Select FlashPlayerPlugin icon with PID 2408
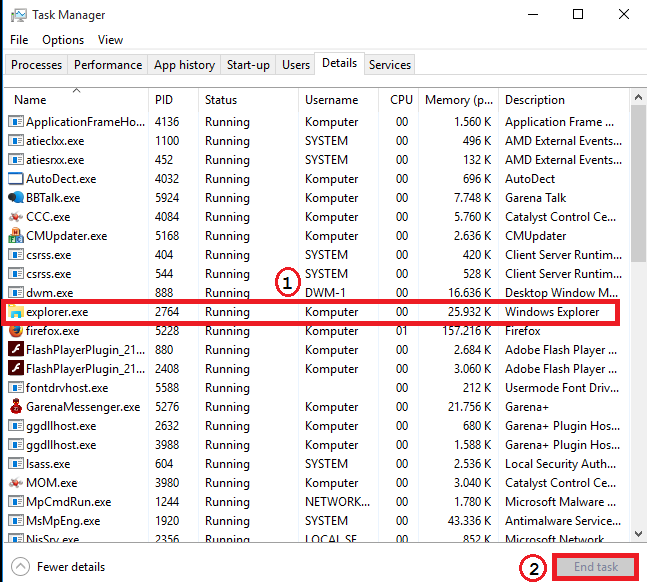Screen dimensions: 647x582 click(x=16, y=369)
